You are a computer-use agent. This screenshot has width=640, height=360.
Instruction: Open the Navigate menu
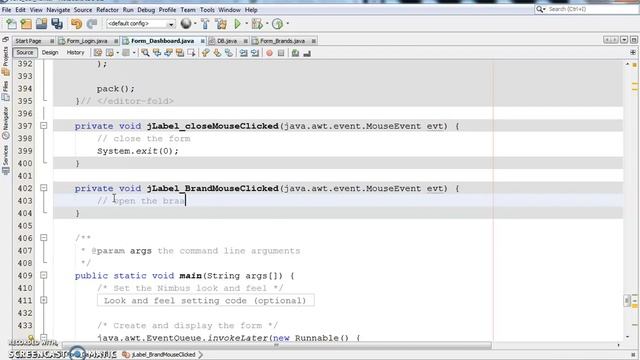pyautogui.click(x=58, y=9)
